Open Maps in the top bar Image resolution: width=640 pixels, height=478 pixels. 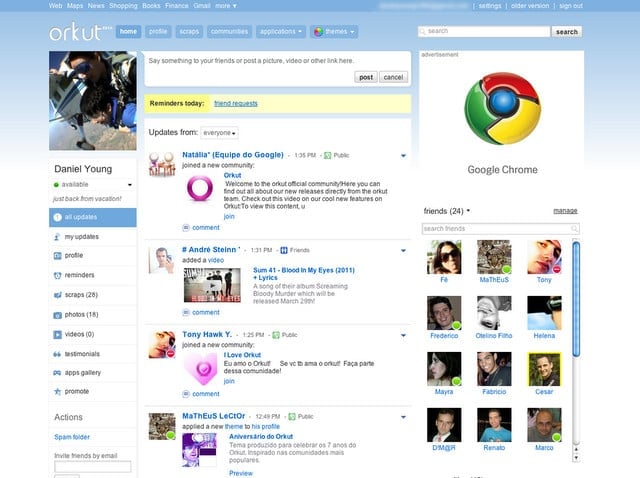[x=75, y=6]
